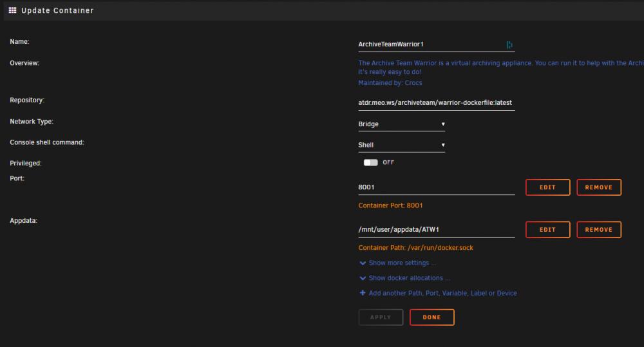This screenshot has height=347, width=644.
Task: Click the 'Update Container' heading
Action: click(x=57, y=11)
